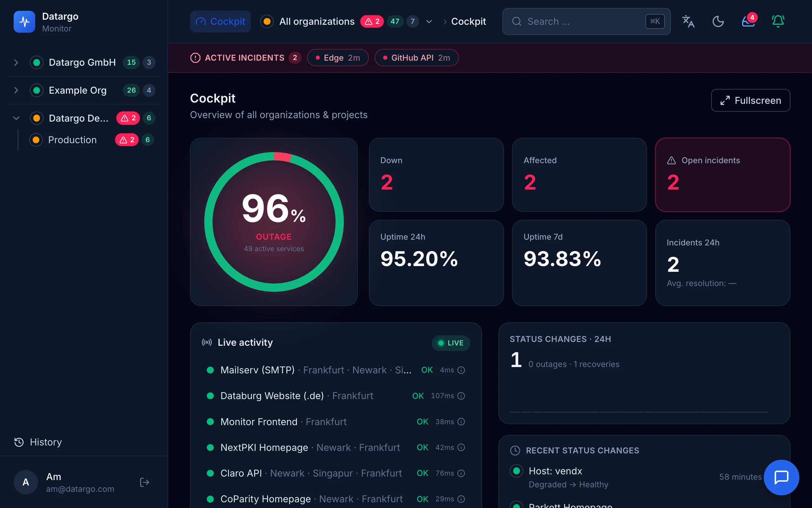Click the user avatar A
Screen dimensions: 812x508
tap(26, 482)
